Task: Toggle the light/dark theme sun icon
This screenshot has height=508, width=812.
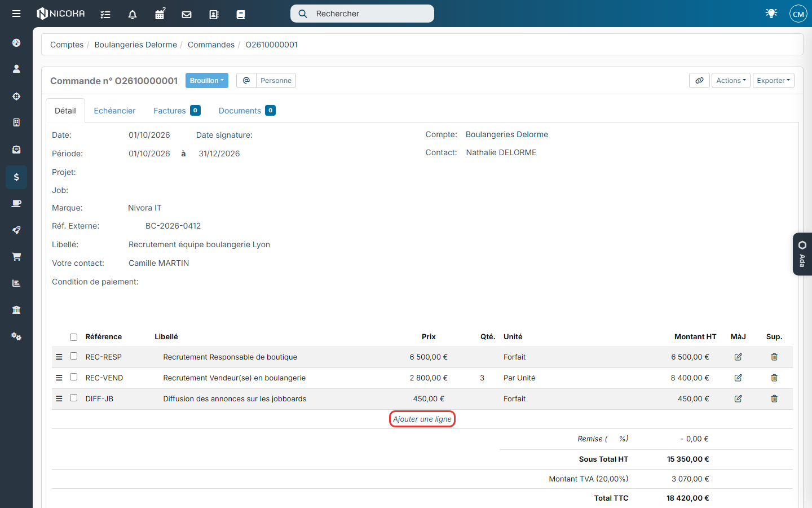Action: pyautogui.click(x=771, y=13)
